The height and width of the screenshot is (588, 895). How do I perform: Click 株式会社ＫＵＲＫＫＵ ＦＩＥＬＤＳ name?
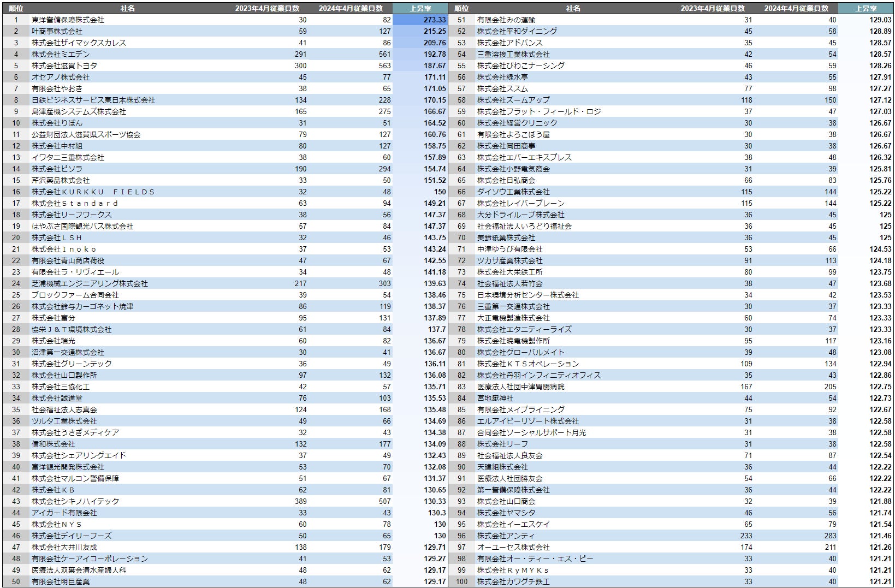(x=93, y=192)
